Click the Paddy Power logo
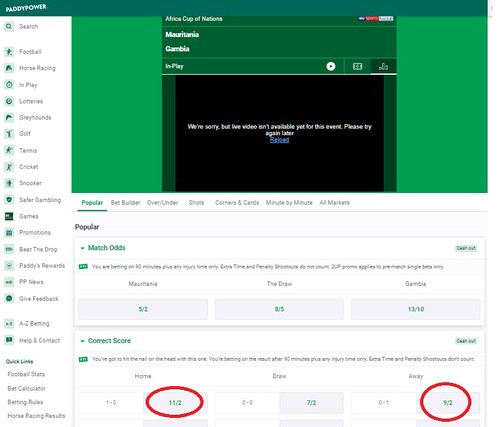The image size is (500, 427). [x=26, y=8]
